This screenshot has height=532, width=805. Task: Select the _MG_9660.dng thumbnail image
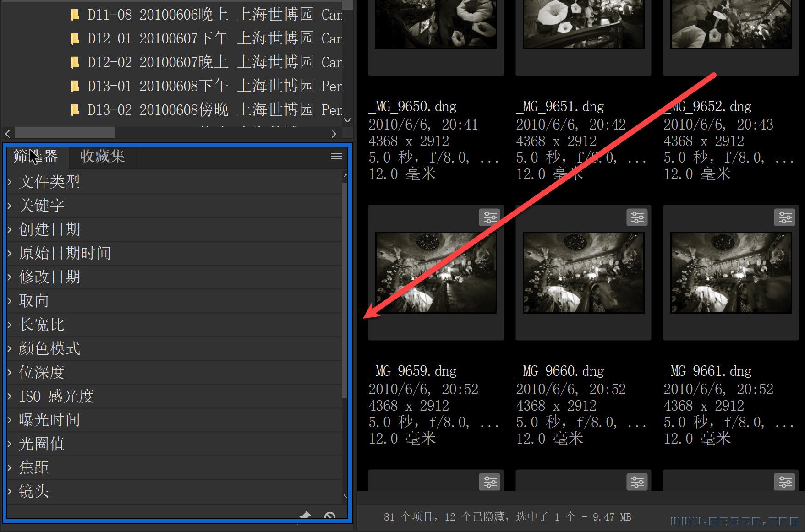pos(583,273)
